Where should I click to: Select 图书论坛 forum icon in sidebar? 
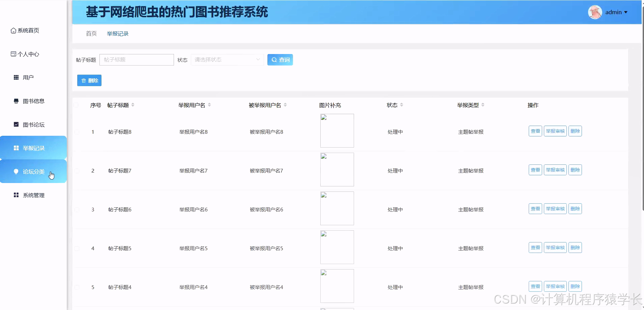[x=16, y=124]
